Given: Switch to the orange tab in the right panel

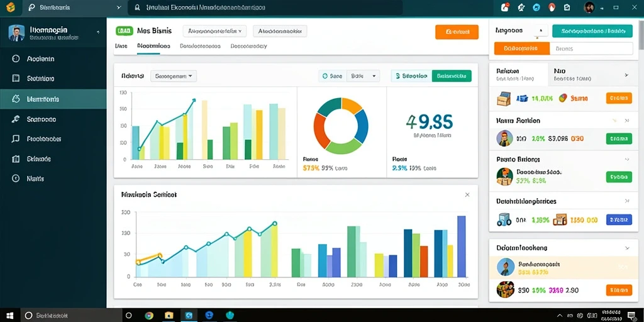Looking at the screenshot, I should (x=521, y=48).
